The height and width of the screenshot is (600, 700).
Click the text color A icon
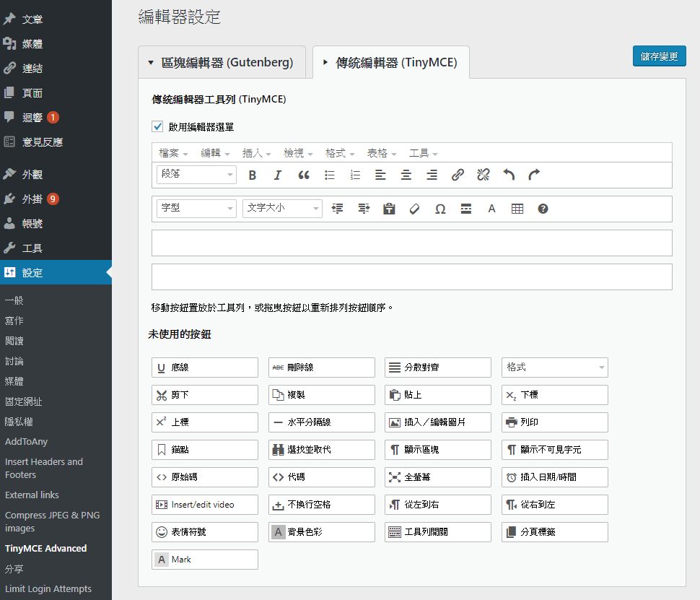[492, 209]
